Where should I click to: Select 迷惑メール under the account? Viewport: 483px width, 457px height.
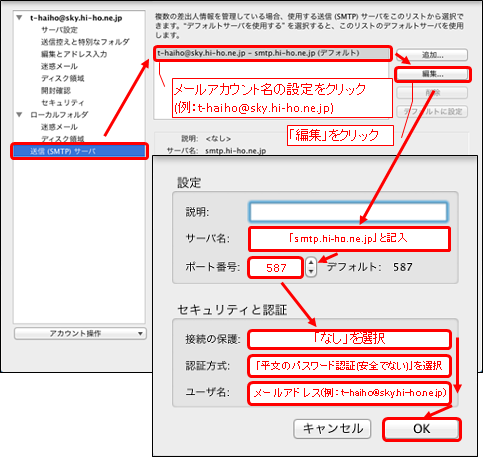coord(59,66)
